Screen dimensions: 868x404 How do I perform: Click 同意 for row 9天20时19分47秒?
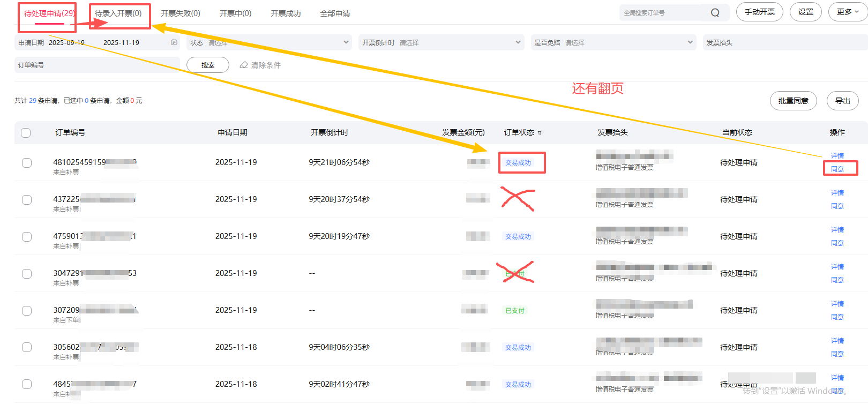(x=837, y=243)
